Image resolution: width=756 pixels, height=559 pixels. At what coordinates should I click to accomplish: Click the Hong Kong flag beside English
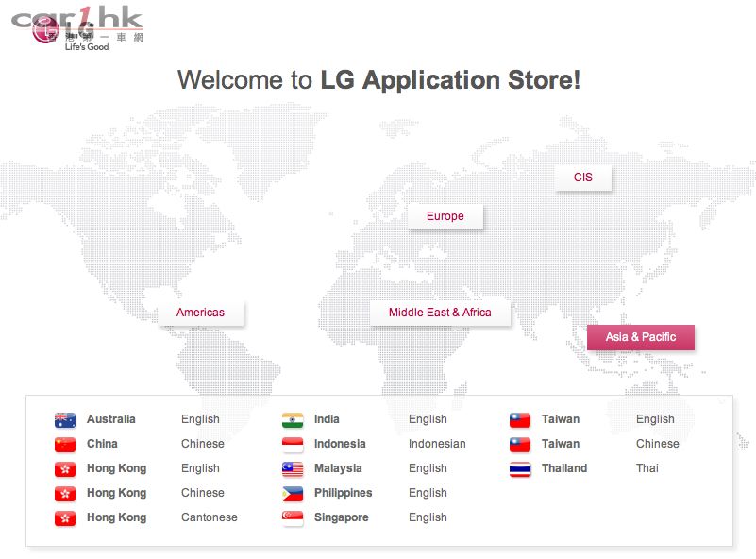(65, 469)
